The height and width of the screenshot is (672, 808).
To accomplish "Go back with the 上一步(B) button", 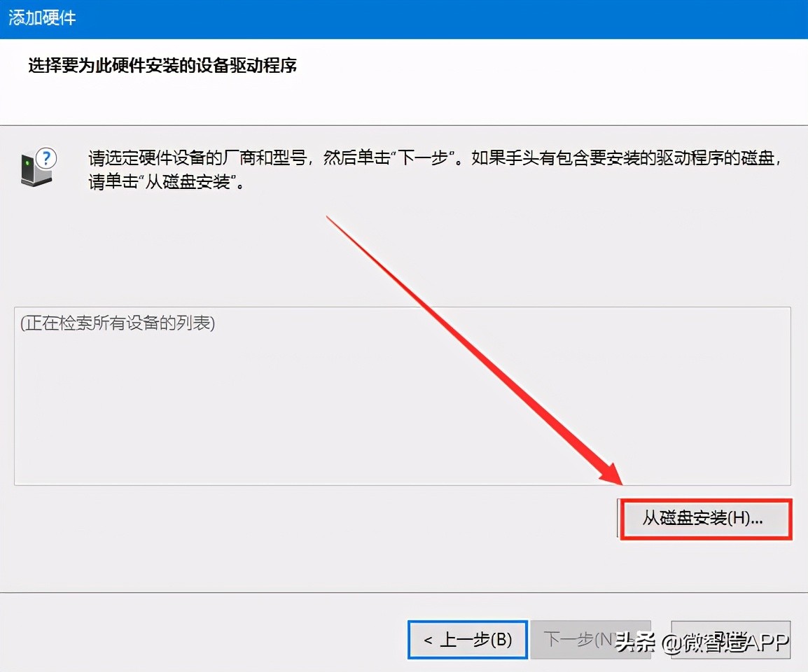I will (x=467, y=639).
